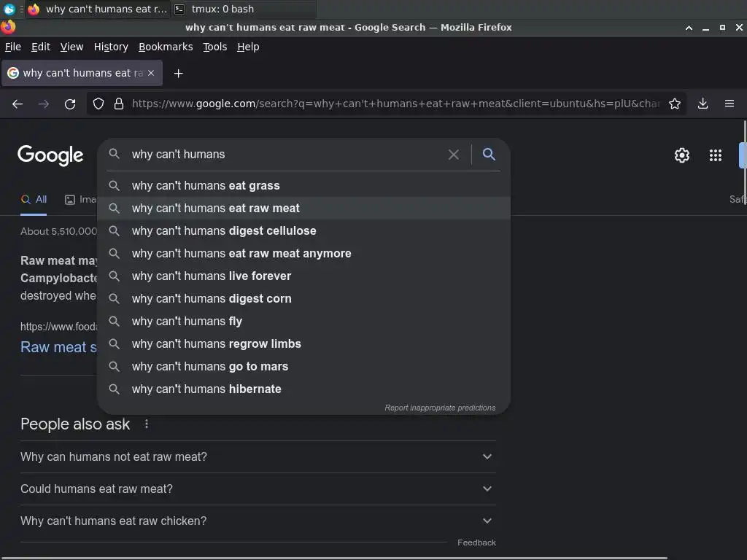The height and width of the screenshot is (560, 747).
Task: Open the Bookmarks menu
Action: pyautogui.click(x=166, y=47)
